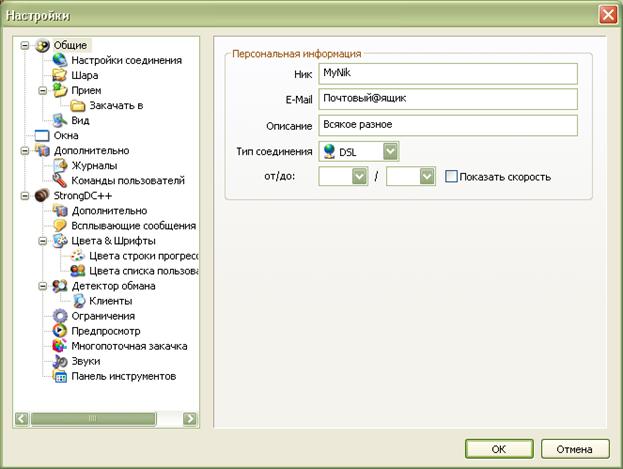Click the Шара folder icon
This screenshot has height=469, width=623.
tap(60, 75)
